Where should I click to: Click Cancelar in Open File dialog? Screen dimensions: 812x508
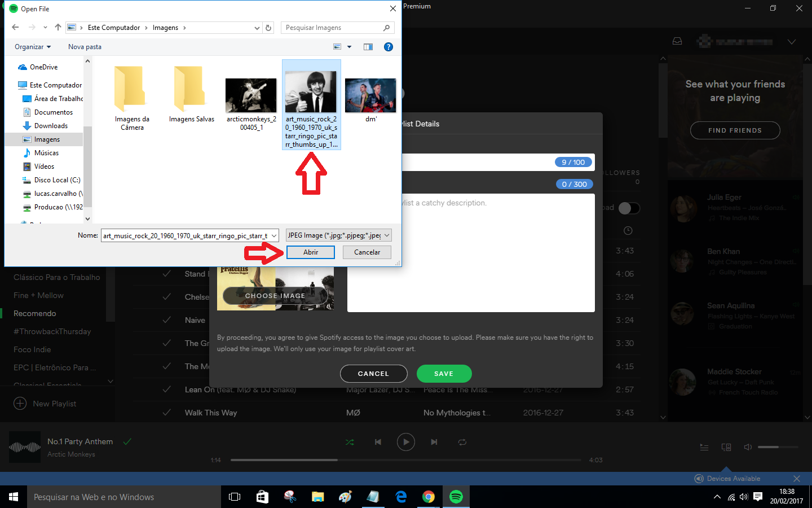tap(367, 252)
